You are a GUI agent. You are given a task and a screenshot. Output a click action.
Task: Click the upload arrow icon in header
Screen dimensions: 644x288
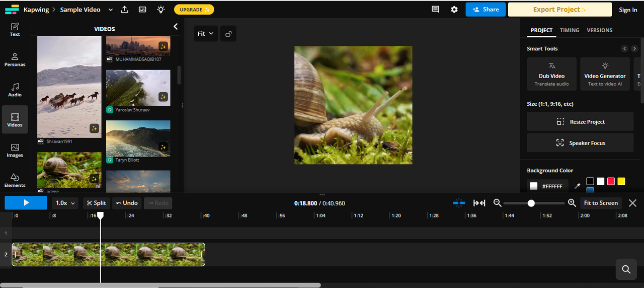tap(124, 10)
